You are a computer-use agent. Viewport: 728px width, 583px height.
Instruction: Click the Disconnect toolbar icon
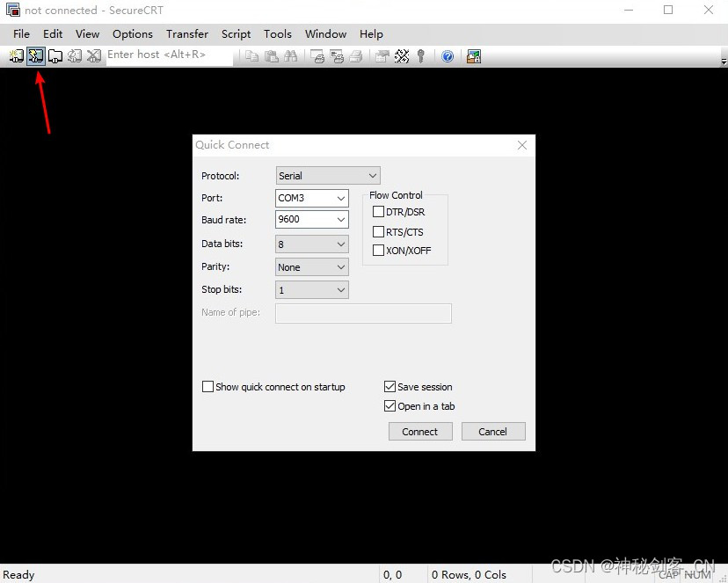[94, 56]
